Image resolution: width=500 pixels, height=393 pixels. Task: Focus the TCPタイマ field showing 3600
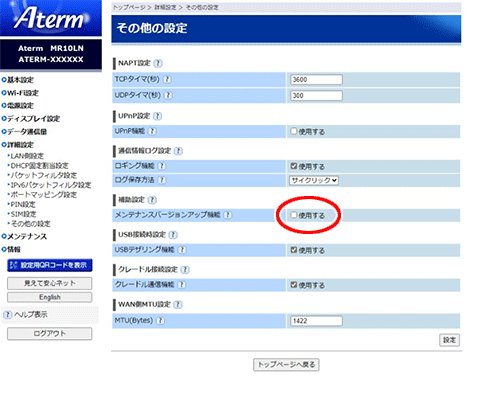pos(316,80)
